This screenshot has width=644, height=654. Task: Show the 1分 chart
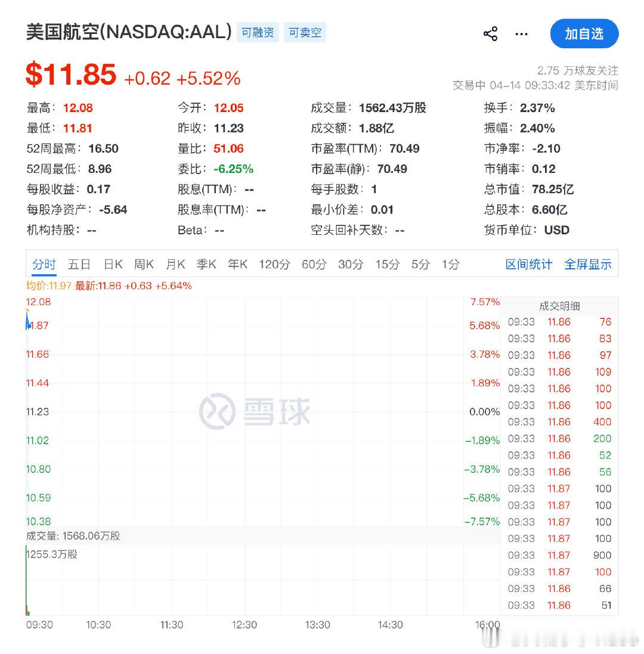pyautogui.click(x=450, y=265)
